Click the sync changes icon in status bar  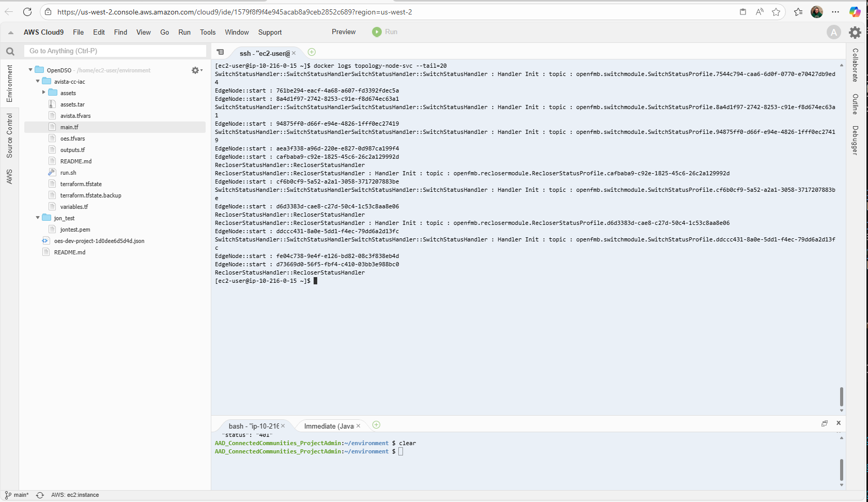click(x=40, y=495)
